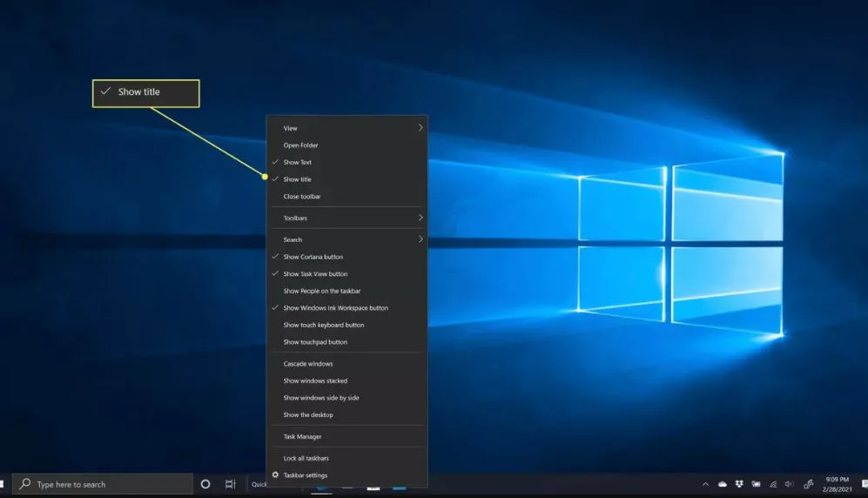Choose Cascade windows
Image resolution: width=868 pixels, height=498 pixels.
[x=347, y=364]
